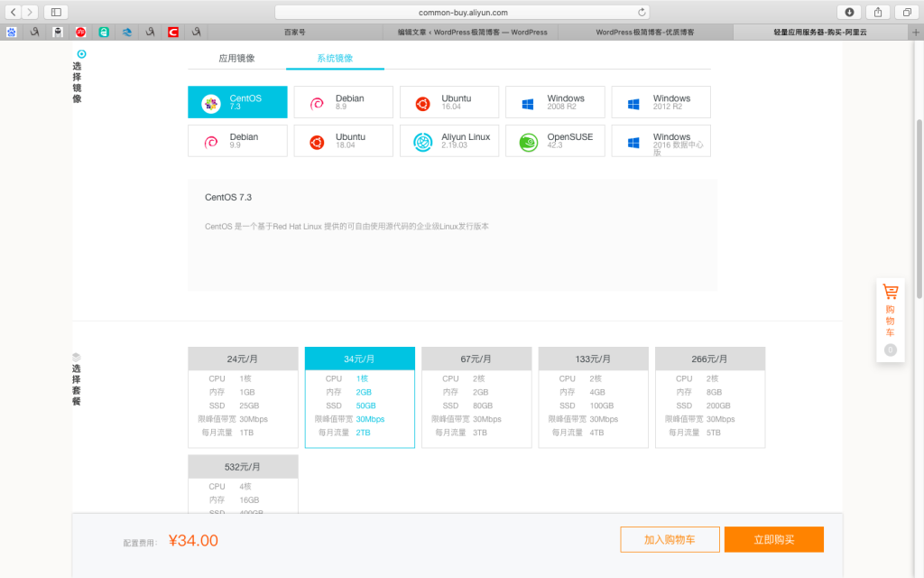Go back with the browser back arrow

pyautogui.click(x=13, y=12)
